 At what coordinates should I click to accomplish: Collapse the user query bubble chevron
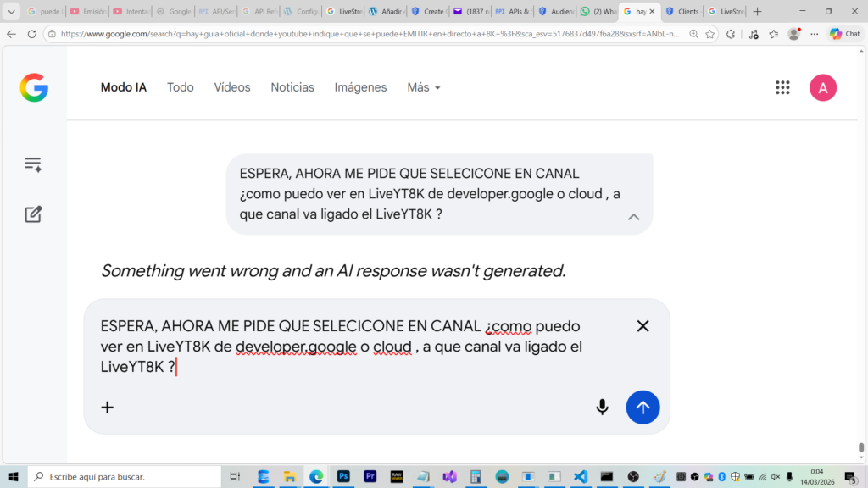(x=633, y=217)
